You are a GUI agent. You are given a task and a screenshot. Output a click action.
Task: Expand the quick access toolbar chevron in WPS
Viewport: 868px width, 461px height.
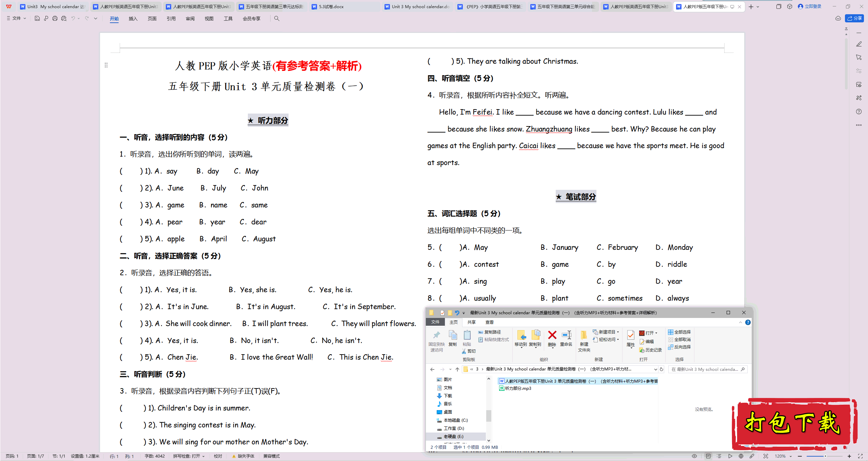[x=96, y=18]
